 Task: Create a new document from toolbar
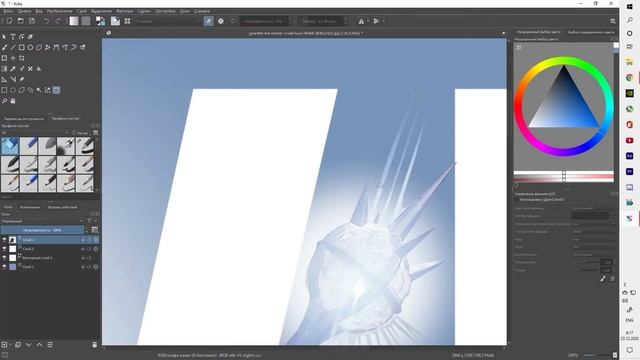click(9, 21)
